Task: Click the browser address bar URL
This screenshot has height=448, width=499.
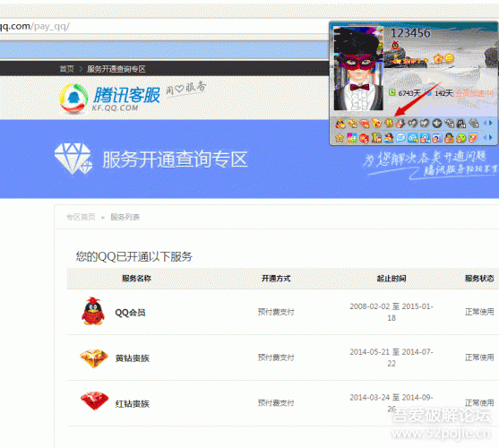Action: click(164, 26)
